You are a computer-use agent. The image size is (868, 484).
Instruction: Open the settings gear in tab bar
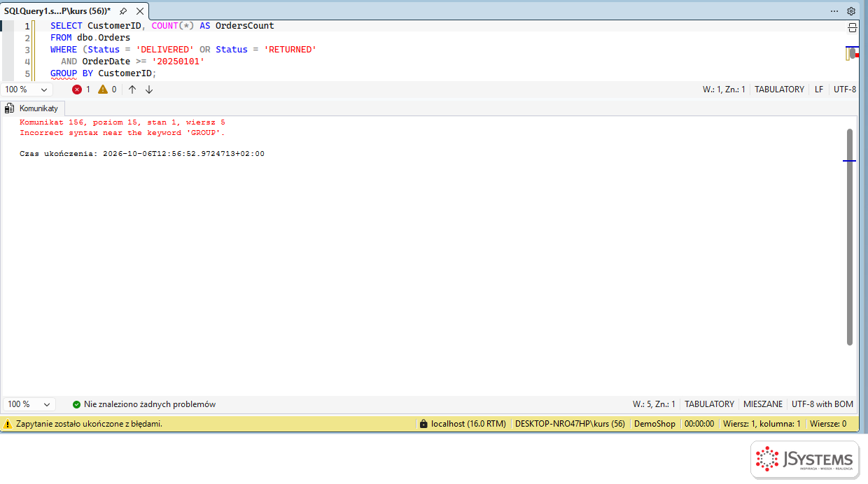pos(851,11)
